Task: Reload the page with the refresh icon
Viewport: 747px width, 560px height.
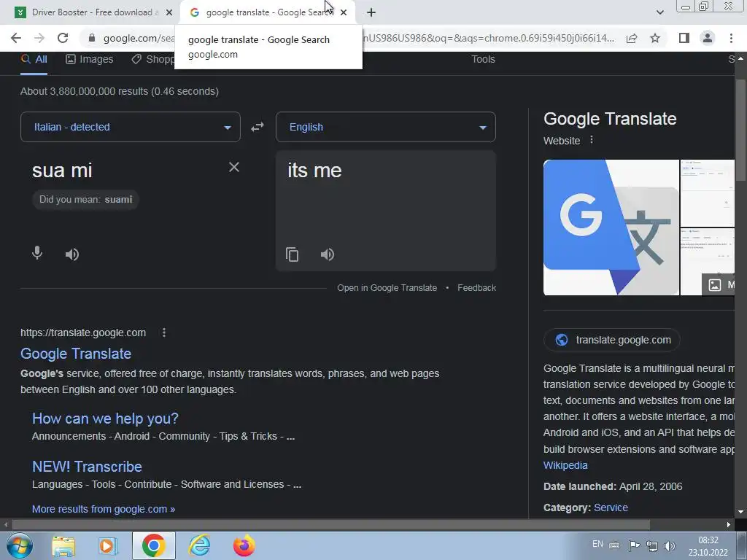Action: click(63, 38)
